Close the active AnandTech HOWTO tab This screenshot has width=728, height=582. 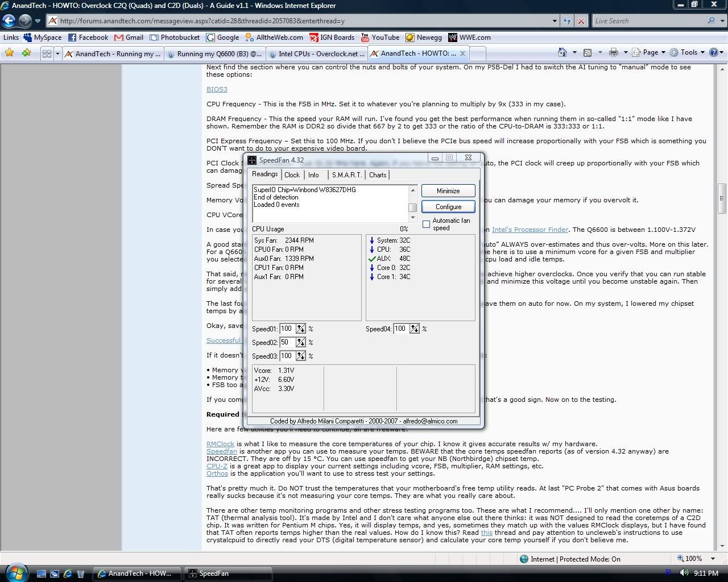(462, 53)
